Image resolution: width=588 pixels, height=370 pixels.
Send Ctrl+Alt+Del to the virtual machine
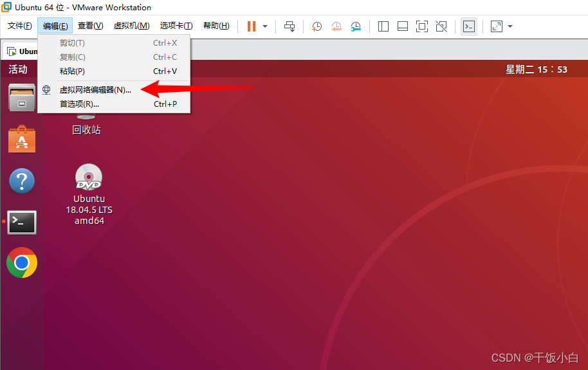(289, 26)
